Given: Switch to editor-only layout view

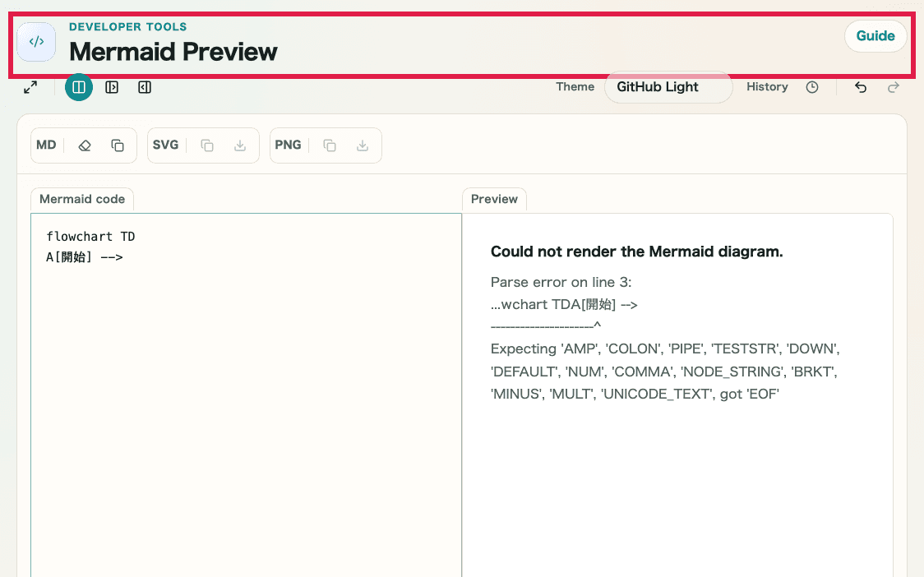Looking at the screenshot, I should coord(112,86).
